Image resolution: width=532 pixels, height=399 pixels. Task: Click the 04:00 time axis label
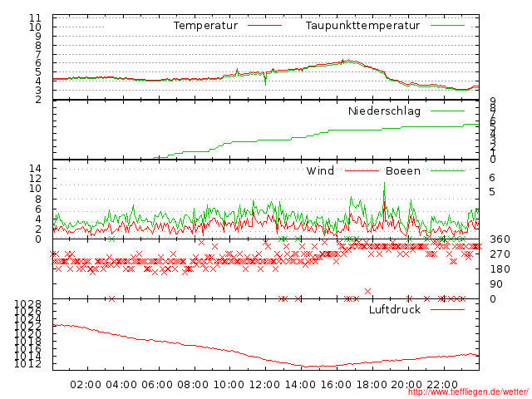[121, 385]
